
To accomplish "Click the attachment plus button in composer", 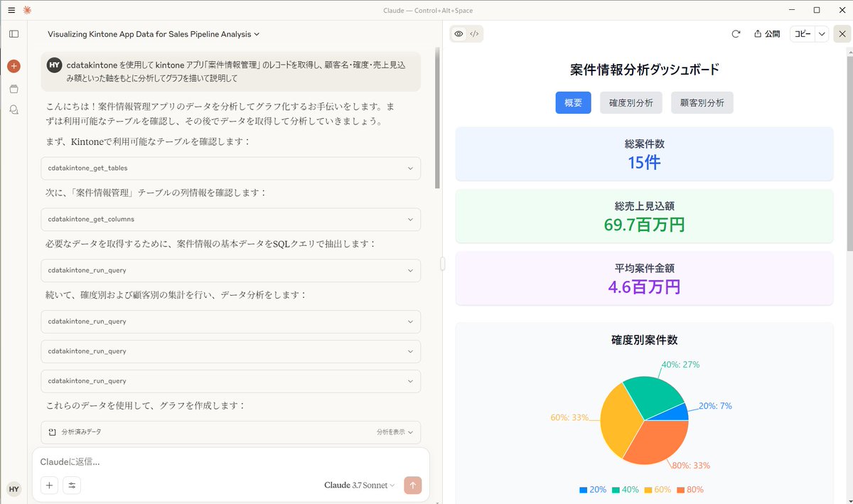I will tap(49, 486).
